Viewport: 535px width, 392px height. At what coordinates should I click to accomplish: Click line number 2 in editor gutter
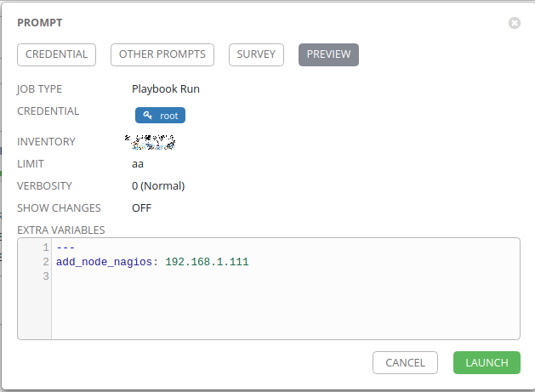46,262
